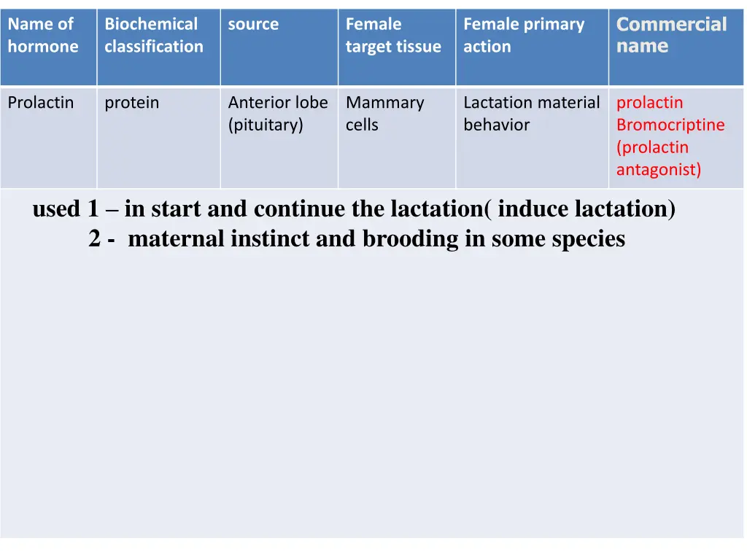Select the line starting 'used 1 –'
The width and height of the screenshot is (747, 560).
(x=354, y=209)
